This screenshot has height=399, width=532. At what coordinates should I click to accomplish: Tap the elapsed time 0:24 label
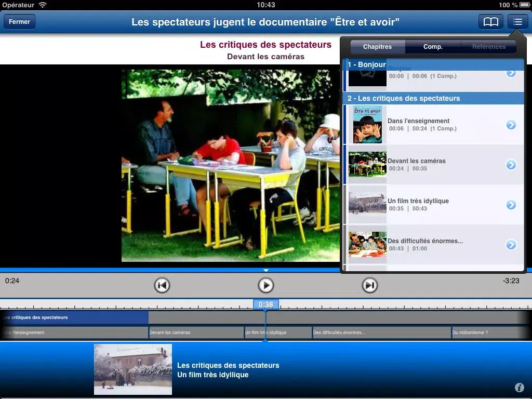12,281
